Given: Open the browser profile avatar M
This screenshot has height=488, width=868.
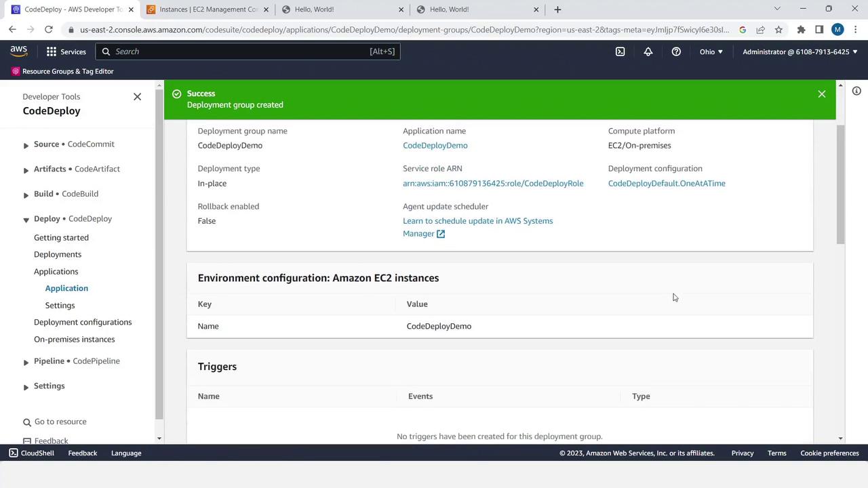Looking at the screenshot, I should coord(837,30).
